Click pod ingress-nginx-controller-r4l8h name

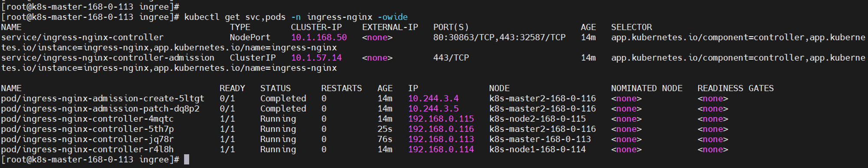[87, 149]
